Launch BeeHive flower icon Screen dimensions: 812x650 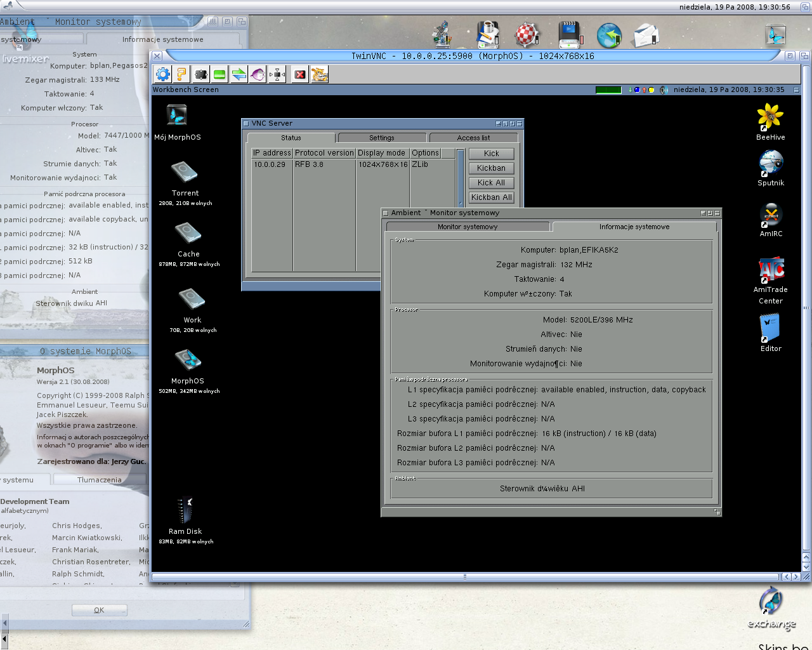click(770, 117)
